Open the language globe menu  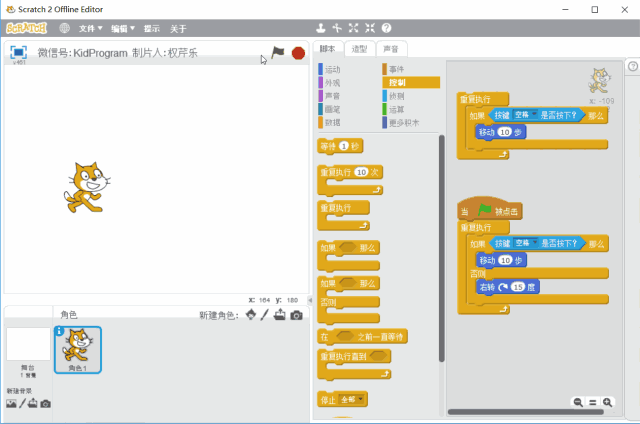tap(65, 28)
